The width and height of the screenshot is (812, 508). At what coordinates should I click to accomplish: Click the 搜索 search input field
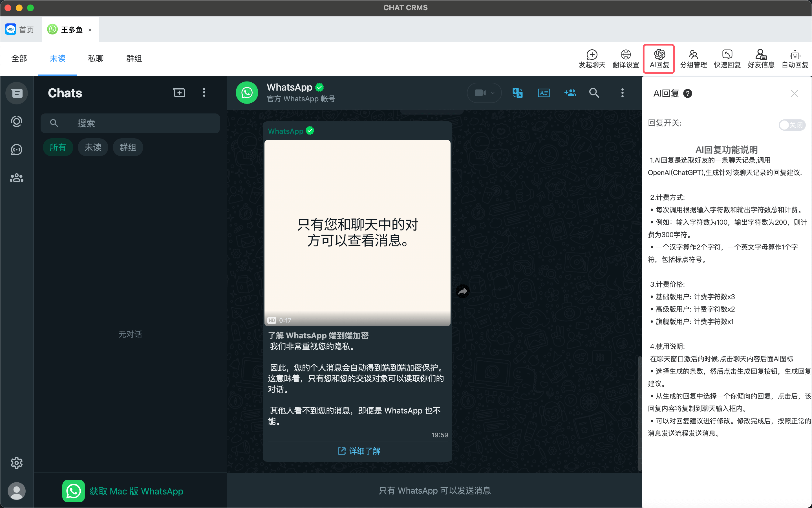coord(130,123)
